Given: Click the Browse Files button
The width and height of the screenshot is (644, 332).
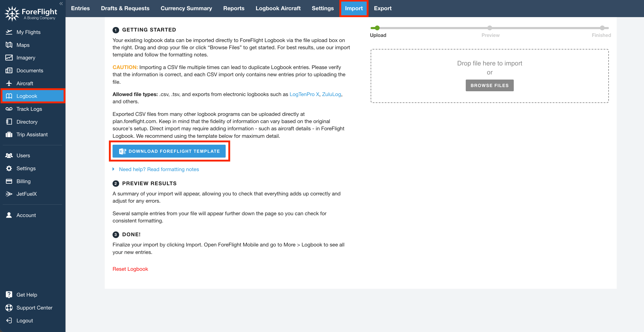Looking at the screenshot, I should [489, 86].
